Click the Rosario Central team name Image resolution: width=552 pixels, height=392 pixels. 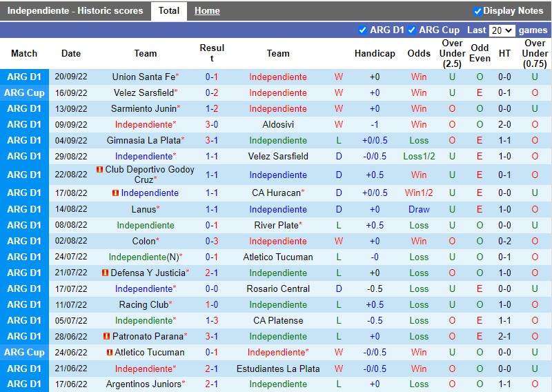(278, 289)
